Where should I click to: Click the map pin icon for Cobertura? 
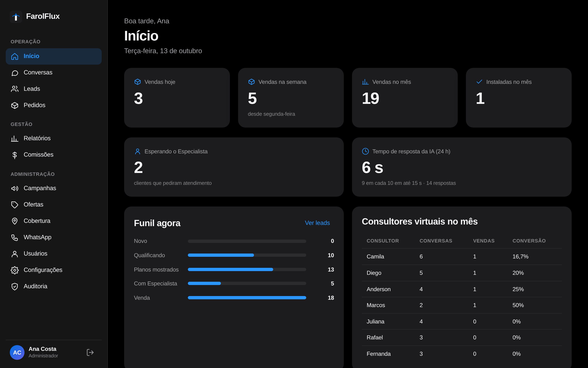[14, 221]
